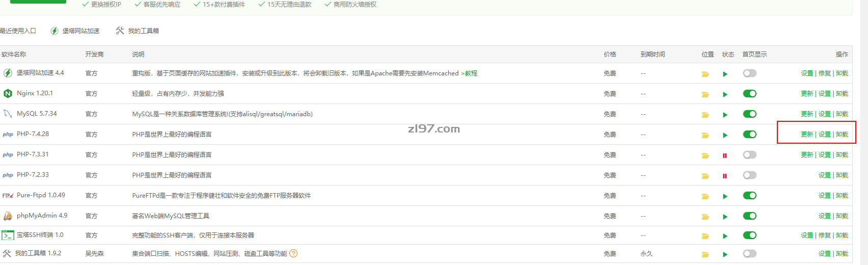868x265 pixels.
Task: Enable homepage display for PHP-7.3.31
Action: (749, 154)
